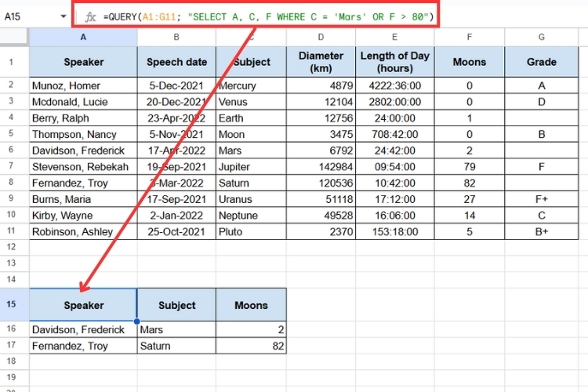Select Davidson, Frederick in row 6
The height and width of the screenshot is (392, 588).
tap(83, 151)
